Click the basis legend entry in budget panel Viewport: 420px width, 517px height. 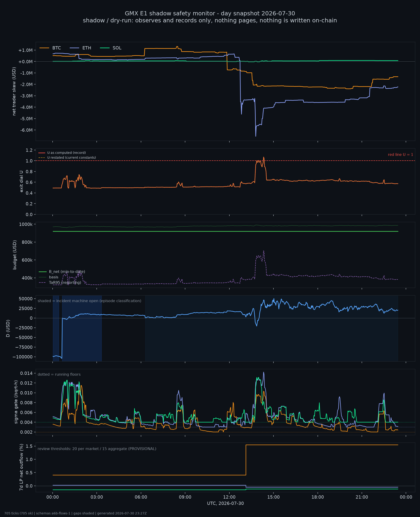tap(49, 277)
